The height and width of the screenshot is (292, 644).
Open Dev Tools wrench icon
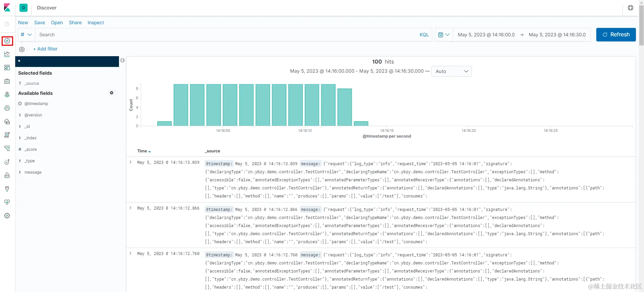pyautogui.click(x=7, y=189)
